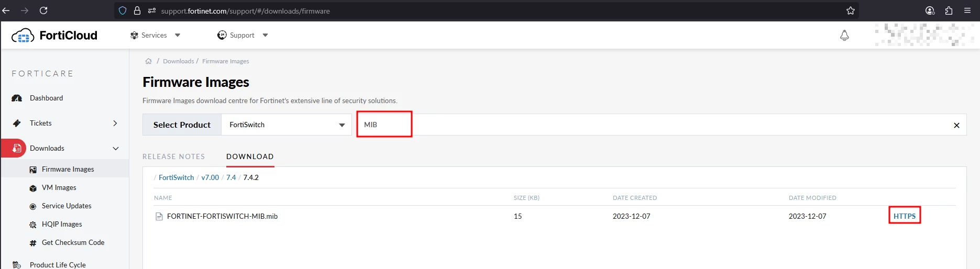Click the 7.4.2 version path text

[x=251, y=177]
